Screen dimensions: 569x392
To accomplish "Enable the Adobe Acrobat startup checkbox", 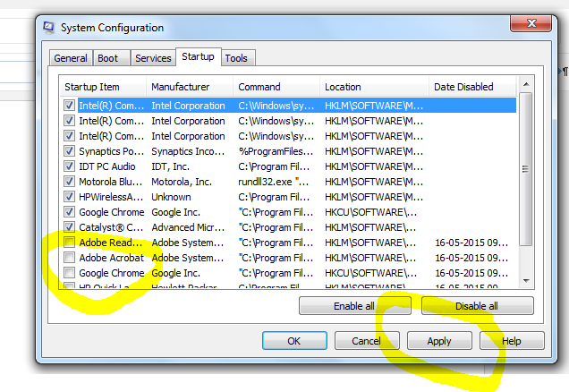I will click(x=69, y=258).
